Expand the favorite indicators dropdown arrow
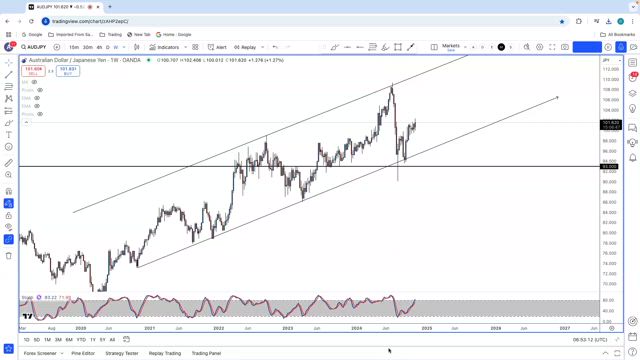This screenshot has width=640, height=360. point(186,47)
